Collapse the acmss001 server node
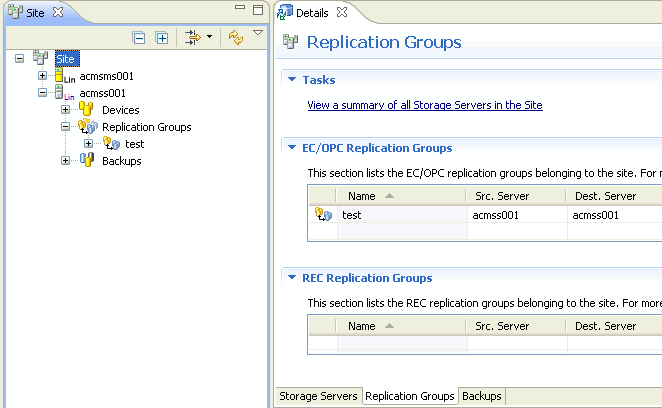662x408 pixels. [x=42, y=92]
